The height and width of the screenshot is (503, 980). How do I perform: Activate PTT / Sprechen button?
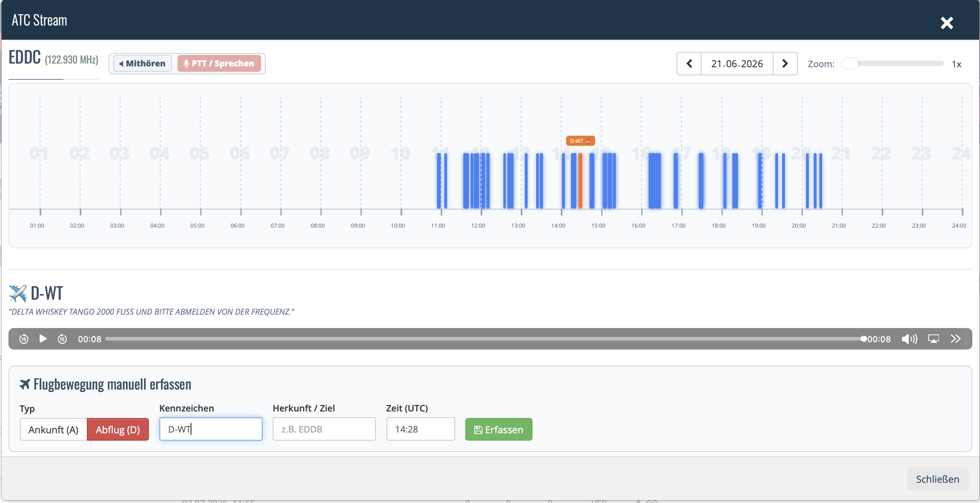click(x=219, y=64)
